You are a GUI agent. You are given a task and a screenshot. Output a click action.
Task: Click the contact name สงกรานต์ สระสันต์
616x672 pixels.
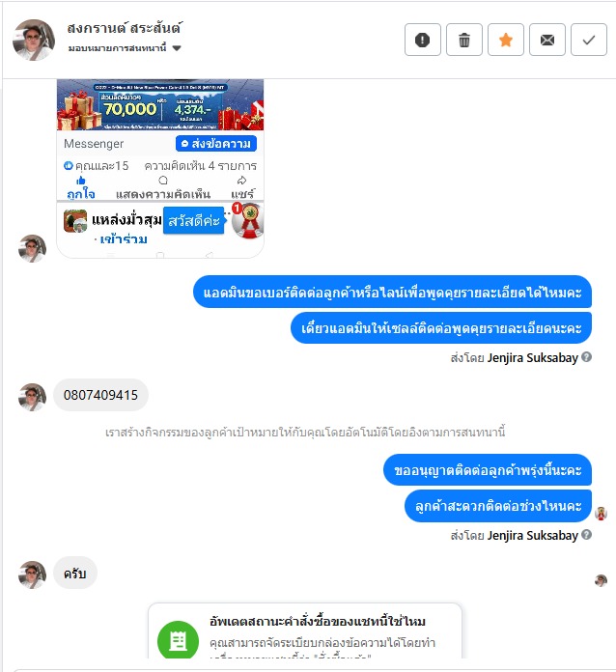click(125, 28)
